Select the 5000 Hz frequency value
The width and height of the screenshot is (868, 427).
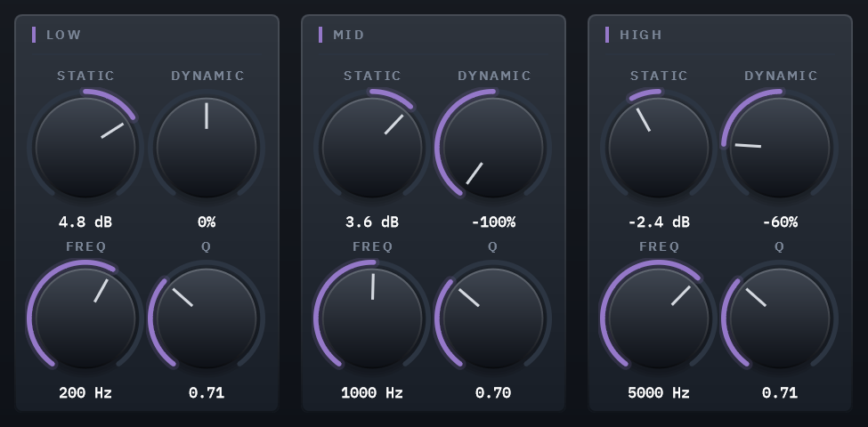660,393
